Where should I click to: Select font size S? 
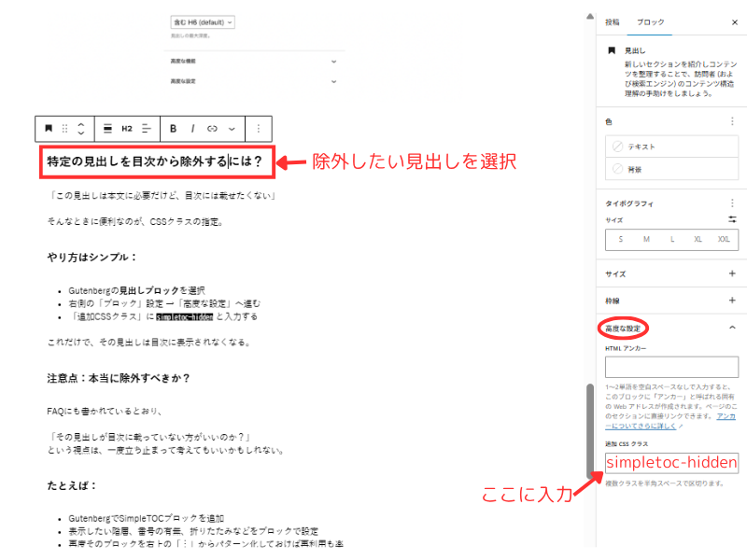(x=620, y=239)
